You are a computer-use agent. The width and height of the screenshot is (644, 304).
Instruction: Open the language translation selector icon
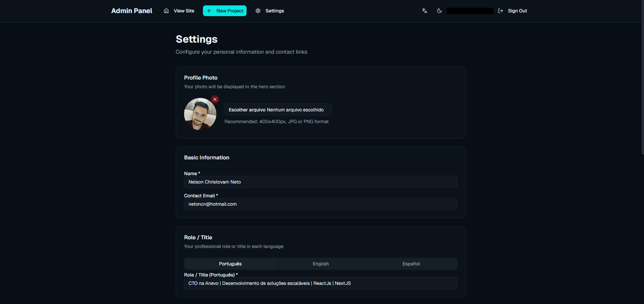click(x=425, y=11)
